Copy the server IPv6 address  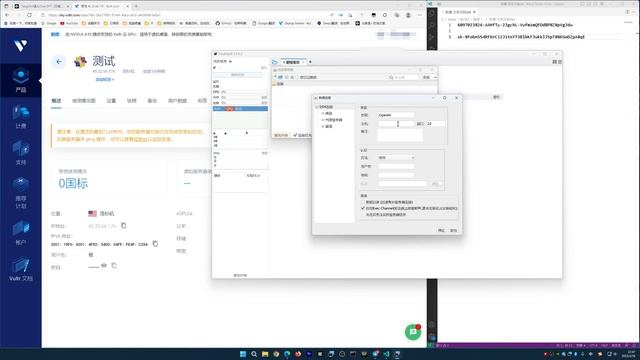tap(155, 244)
